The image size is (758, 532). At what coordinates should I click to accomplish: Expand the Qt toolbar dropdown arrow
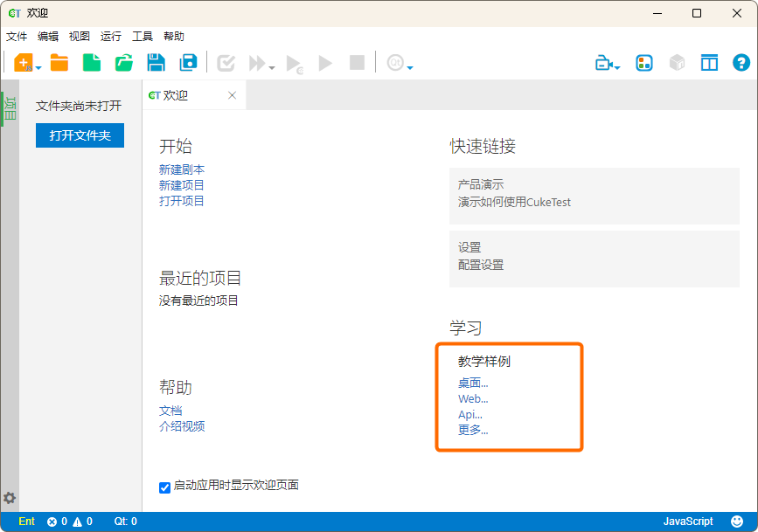click(x=410, y=67)
